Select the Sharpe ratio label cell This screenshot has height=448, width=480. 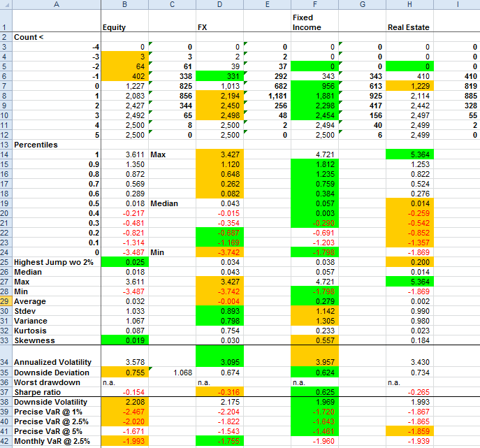click(x=56, y=392)
